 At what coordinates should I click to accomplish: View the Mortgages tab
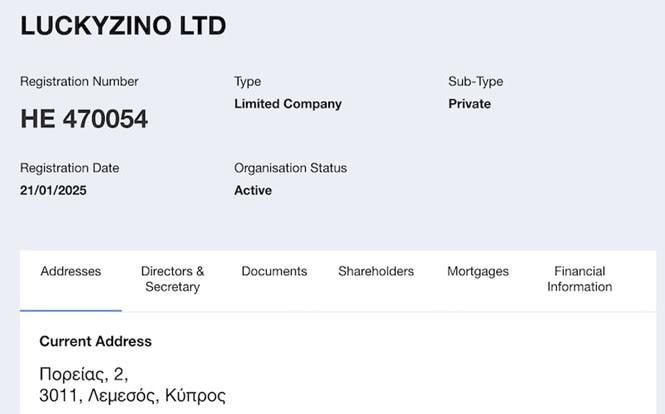coord(478,271)
